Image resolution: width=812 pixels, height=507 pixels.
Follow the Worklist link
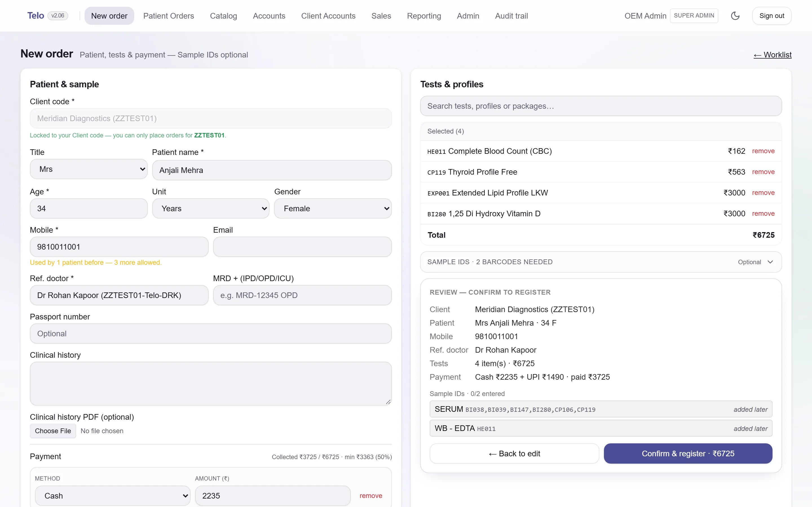(773, 55)
